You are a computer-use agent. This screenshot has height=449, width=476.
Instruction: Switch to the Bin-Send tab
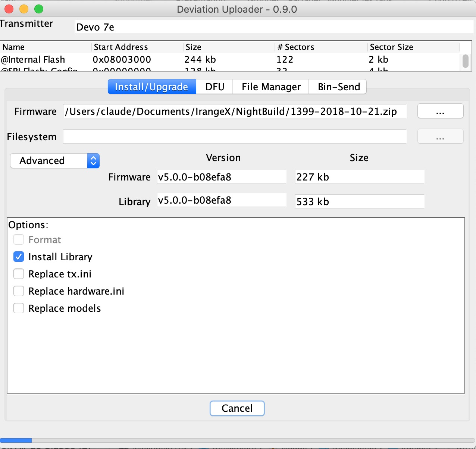click(338, 87)
